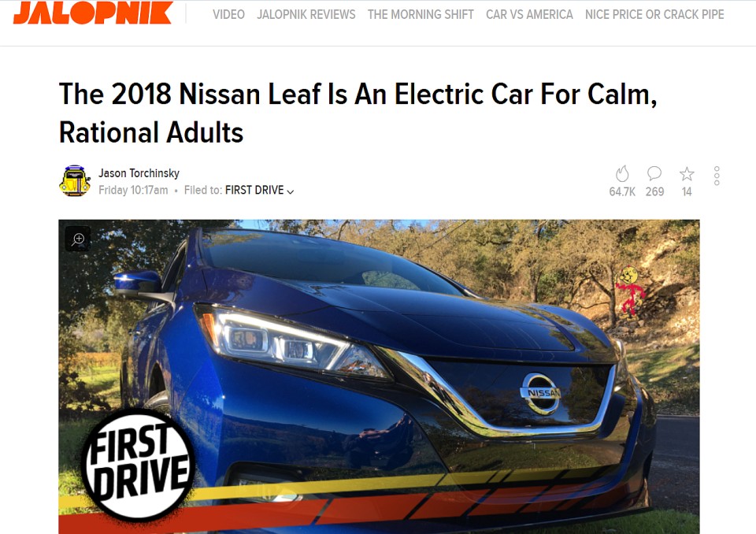The width and height of the screenshot is (756, 534).
Task: Expand the Filed to First Drive chevron
Action: coord(291,191)
